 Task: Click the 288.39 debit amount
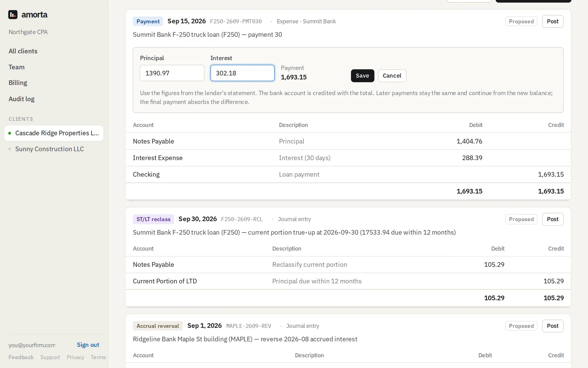coord(472,158)
